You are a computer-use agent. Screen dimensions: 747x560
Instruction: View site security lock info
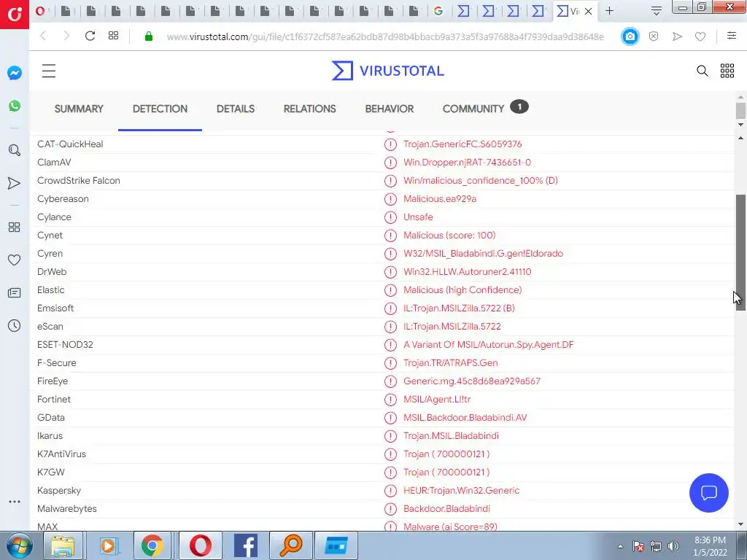pos(149,36)
